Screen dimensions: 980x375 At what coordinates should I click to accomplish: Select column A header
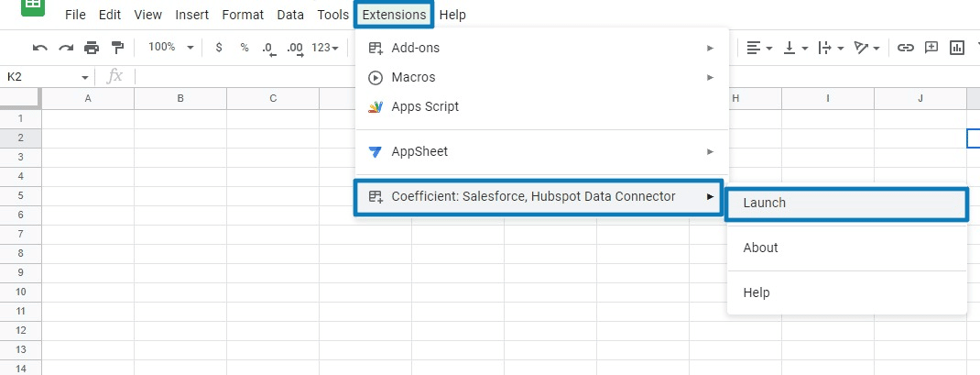pos(88,98)
